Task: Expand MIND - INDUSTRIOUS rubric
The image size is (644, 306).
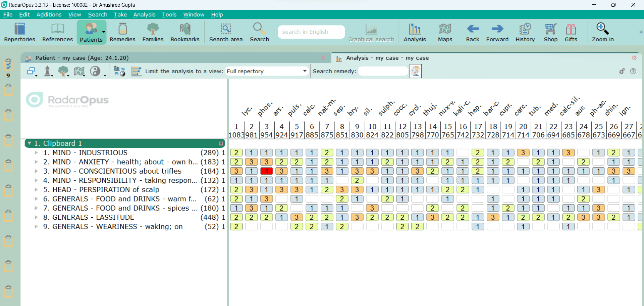Action: tap(36, 152)
